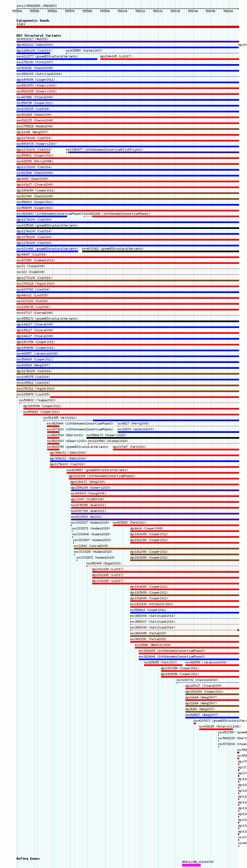Select nsv4033361 gnomAD variant label
This screenshot has width=247, height=868.
point(113,249)
